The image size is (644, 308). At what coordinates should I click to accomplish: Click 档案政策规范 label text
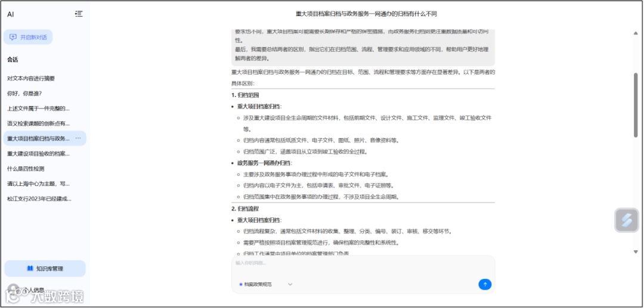258,284
